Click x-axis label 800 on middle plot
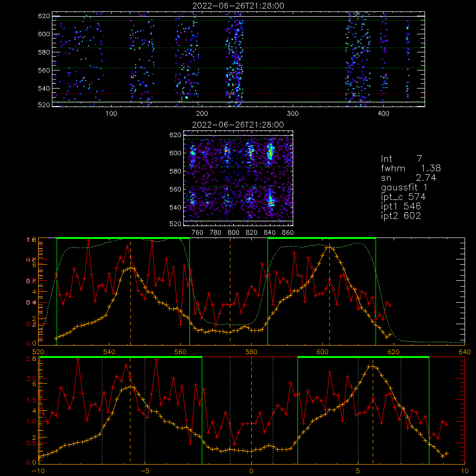The height and width of the screenshot is (476, 476). [233, 233]
